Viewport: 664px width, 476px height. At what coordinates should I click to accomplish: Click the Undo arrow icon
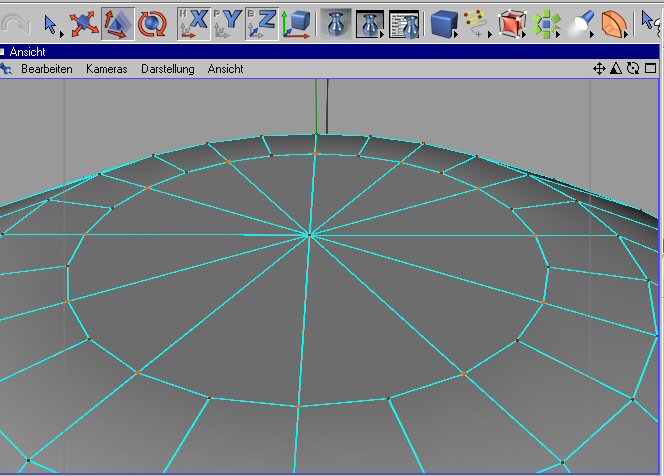(11, 22)
